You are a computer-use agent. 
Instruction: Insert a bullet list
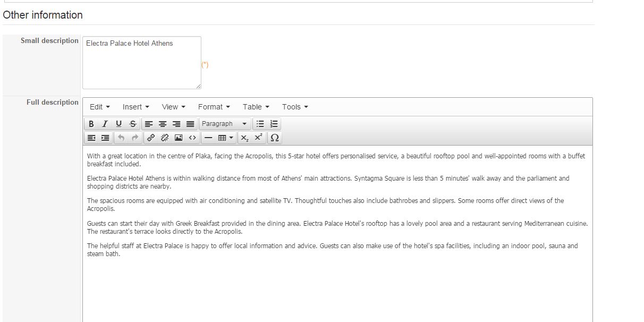(260, 124)
